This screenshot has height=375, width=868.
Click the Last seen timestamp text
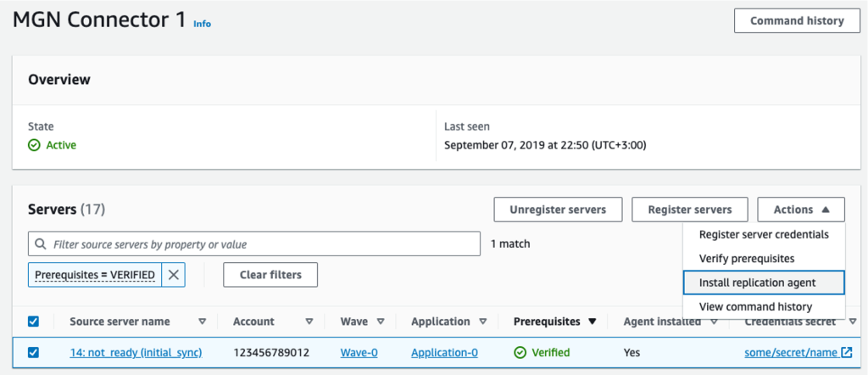[545, 146]
